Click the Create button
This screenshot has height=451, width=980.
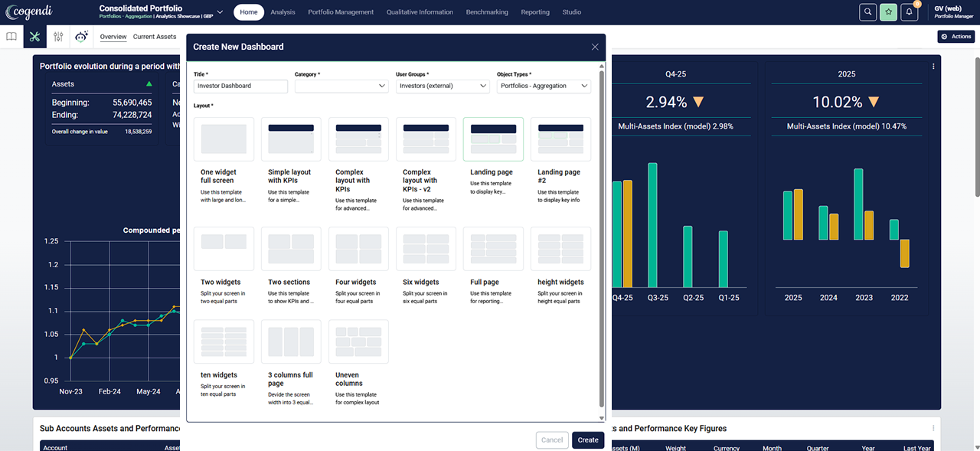point(588,440)
